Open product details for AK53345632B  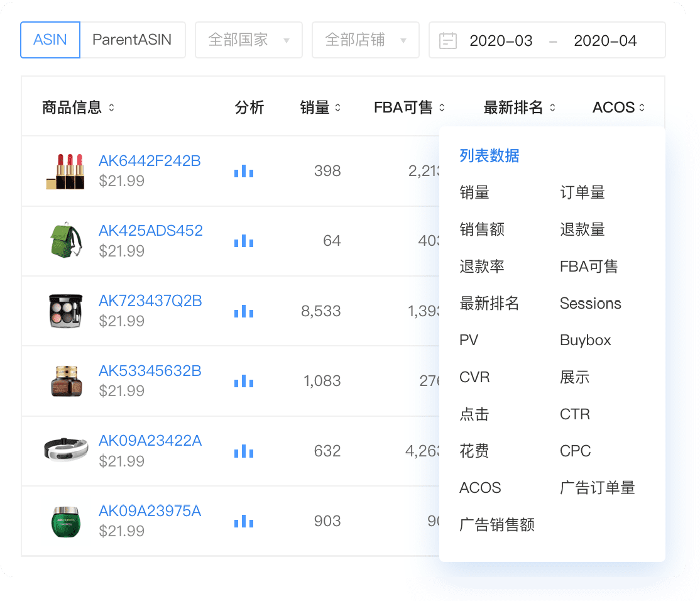(150, 371)
